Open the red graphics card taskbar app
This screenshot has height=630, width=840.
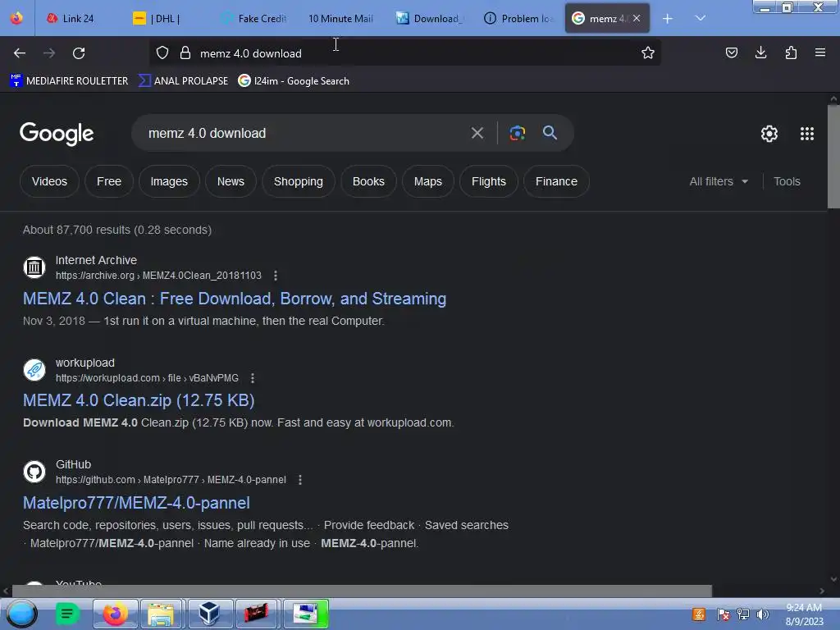256,614
